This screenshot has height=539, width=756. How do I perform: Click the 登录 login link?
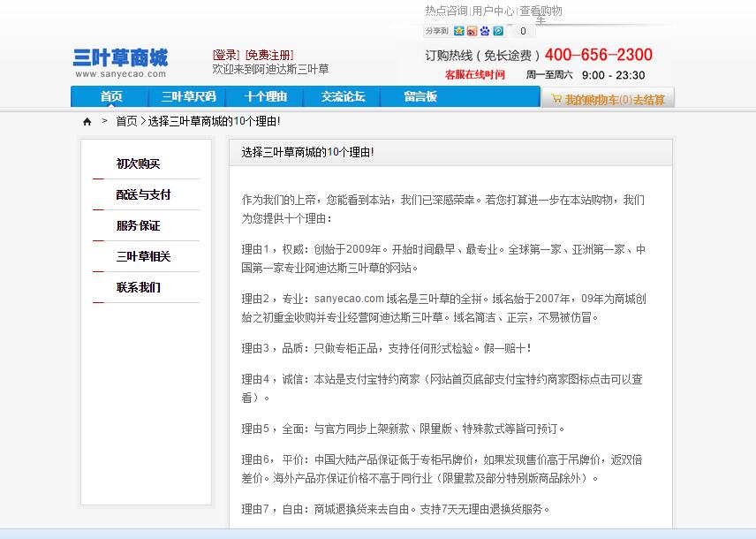[226, 55]
